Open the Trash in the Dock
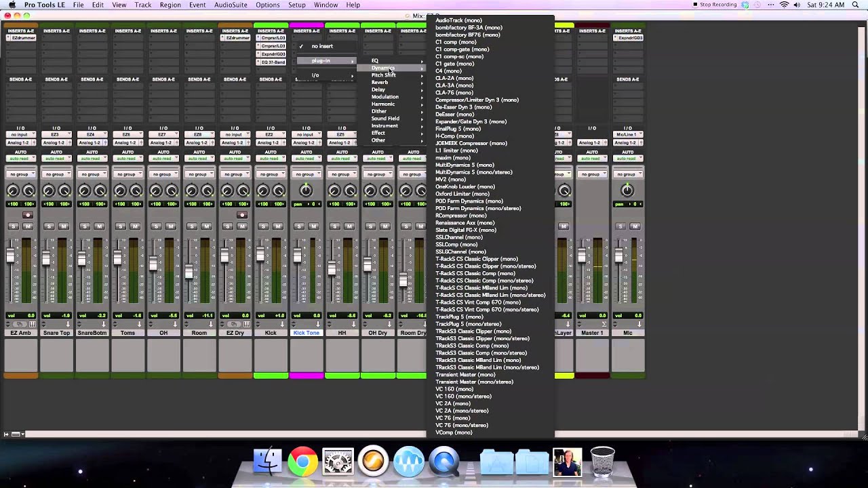Viewport: 868px width, 488px height. click(x=602, y=462)
